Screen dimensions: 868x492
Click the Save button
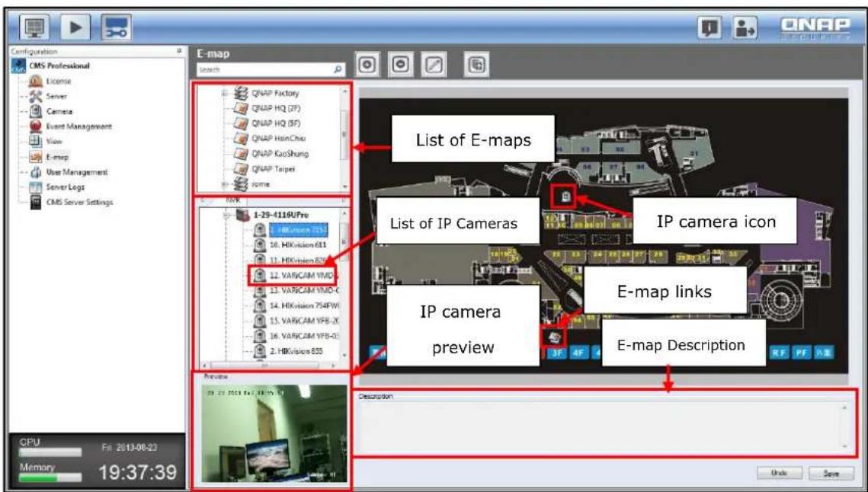[831, 473]
